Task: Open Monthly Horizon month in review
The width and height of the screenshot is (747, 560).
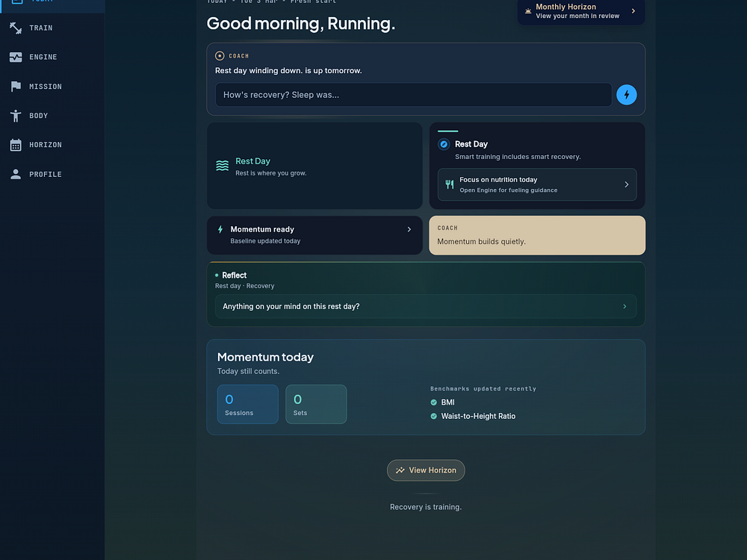Action: pos(581,11)
